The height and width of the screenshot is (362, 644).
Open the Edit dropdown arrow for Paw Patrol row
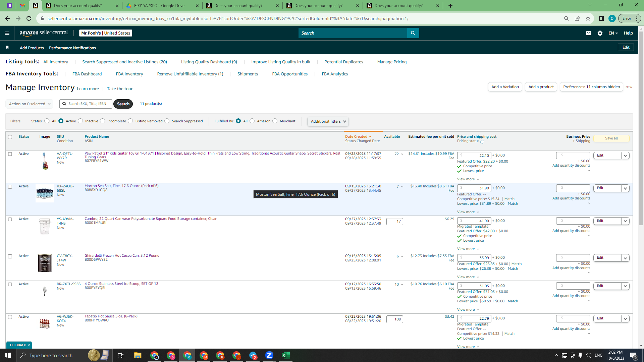625,156
